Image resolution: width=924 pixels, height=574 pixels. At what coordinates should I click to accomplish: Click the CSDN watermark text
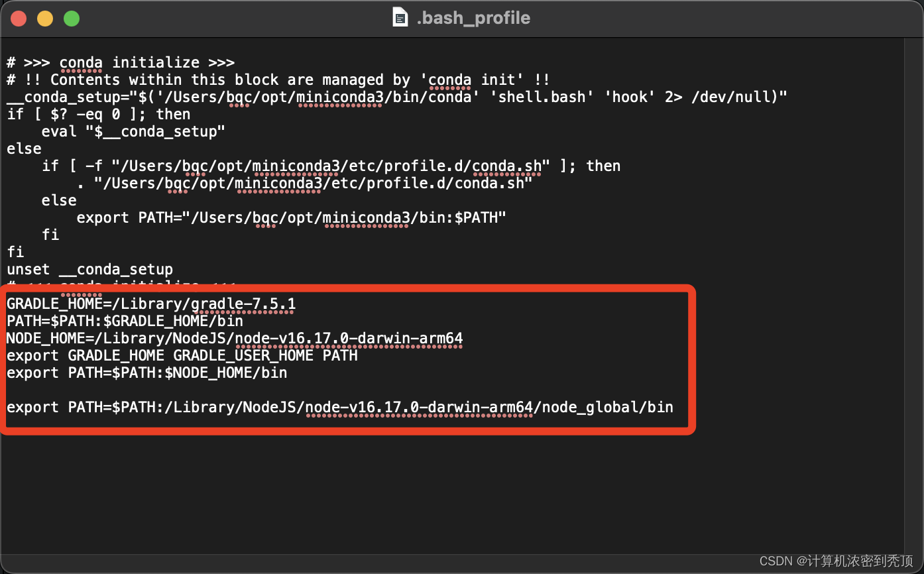pos(839,560)
